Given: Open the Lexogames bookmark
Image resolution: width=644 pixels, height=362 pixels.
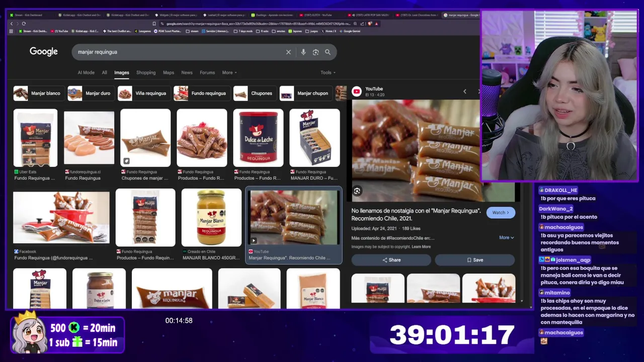Looking at the screenshot, I should 142,31.
